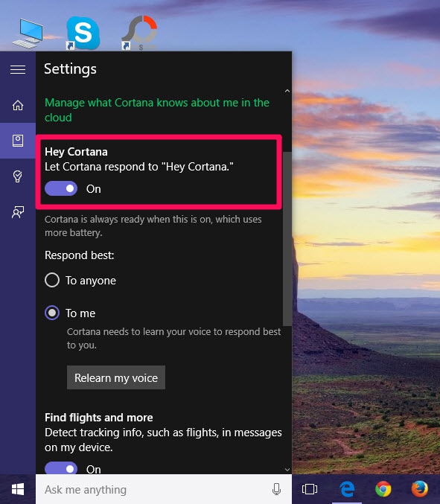440x504 pixels.
Task: Launch Firefox from the taskbar
Action: pos(420,489)
